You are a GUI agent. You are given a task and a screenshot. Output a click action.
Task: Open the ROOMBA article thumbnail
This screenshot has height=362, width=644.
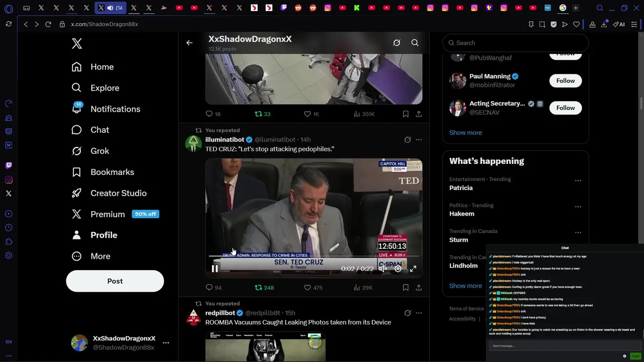(x=265, y=346)
